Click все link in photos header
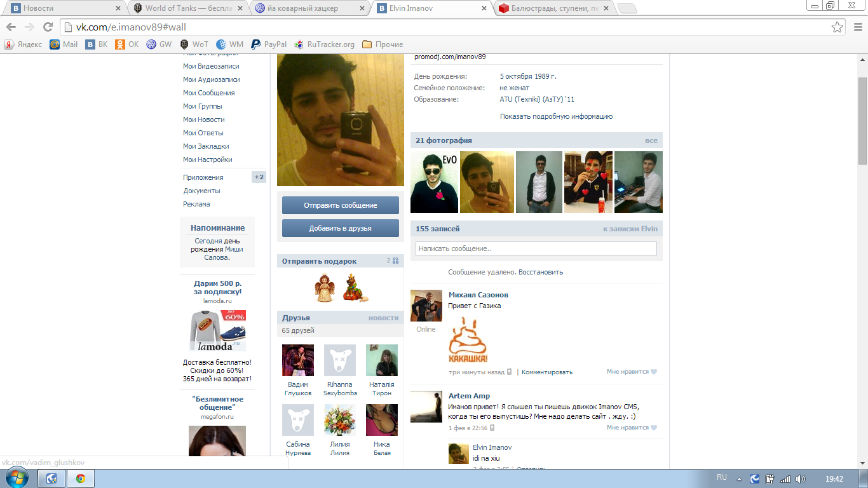Screen dimensions: 868x488 651,140
